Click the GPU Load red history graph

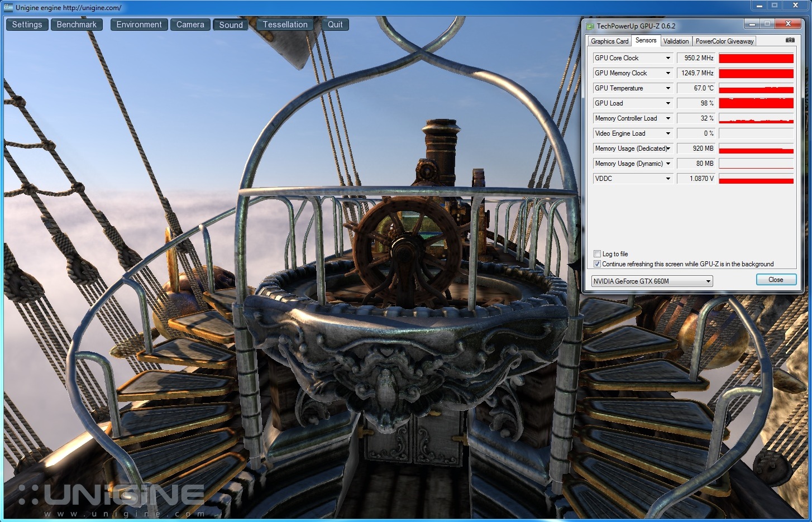coord(756,103)
